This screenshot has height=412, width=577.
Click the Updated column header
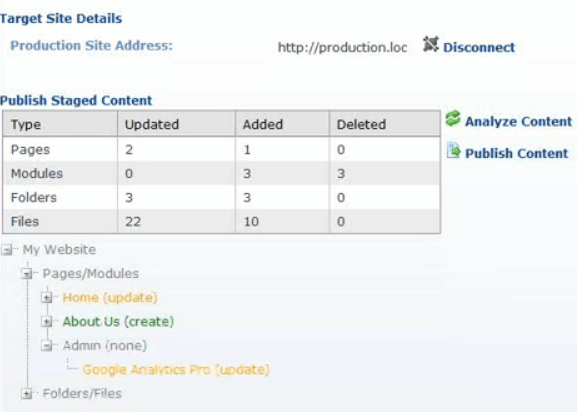[x=152, y=124]
